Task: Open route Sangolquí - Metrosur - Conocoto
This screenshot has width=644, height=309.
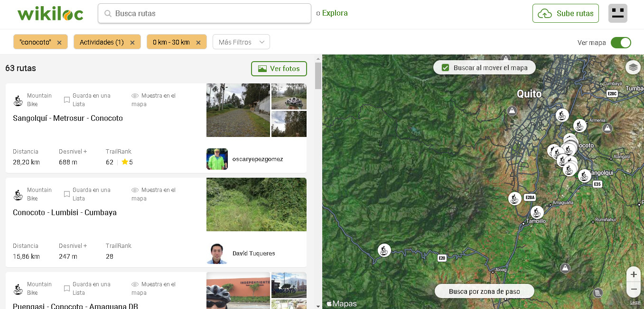Action: pyautogui.click(x=68, y=118)
